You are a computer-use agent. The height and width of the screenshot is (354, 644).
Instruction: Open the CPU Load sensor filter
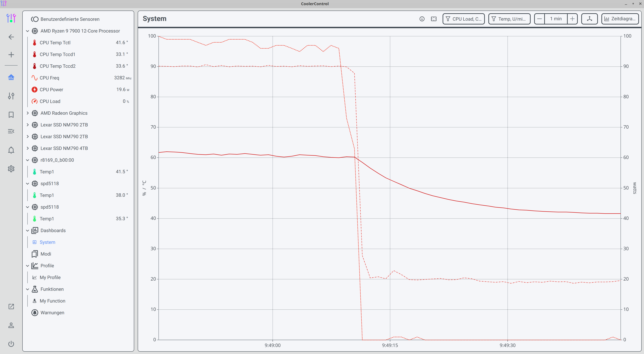464,19
